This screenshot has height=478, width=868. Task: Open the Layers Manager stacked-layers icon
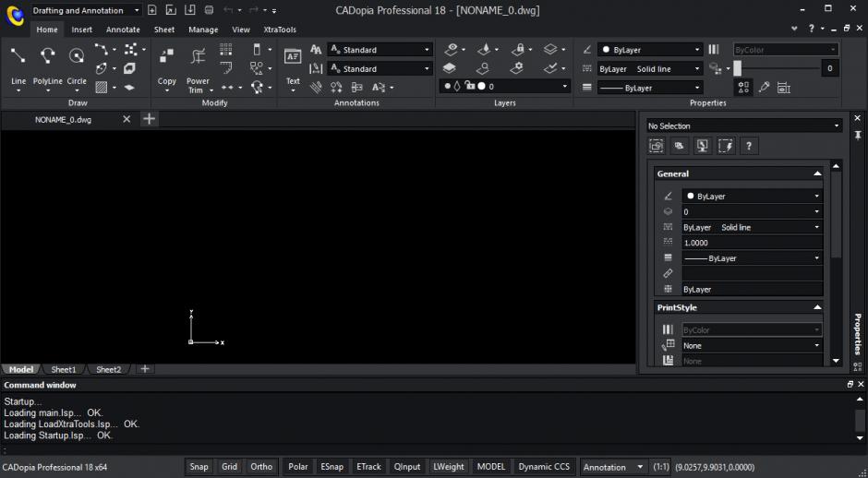450,68
